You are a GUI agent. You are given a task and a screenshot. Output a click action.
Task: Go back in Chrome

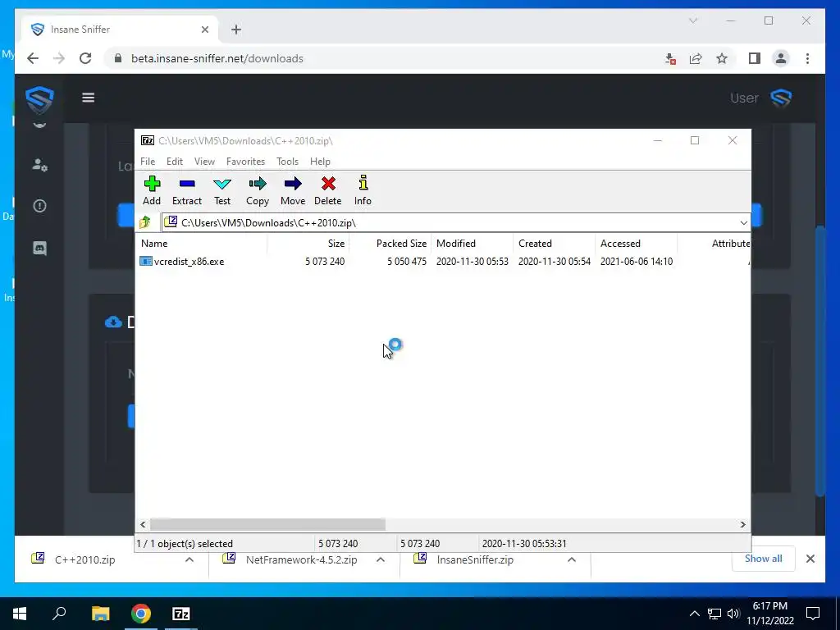click(33, 58)
